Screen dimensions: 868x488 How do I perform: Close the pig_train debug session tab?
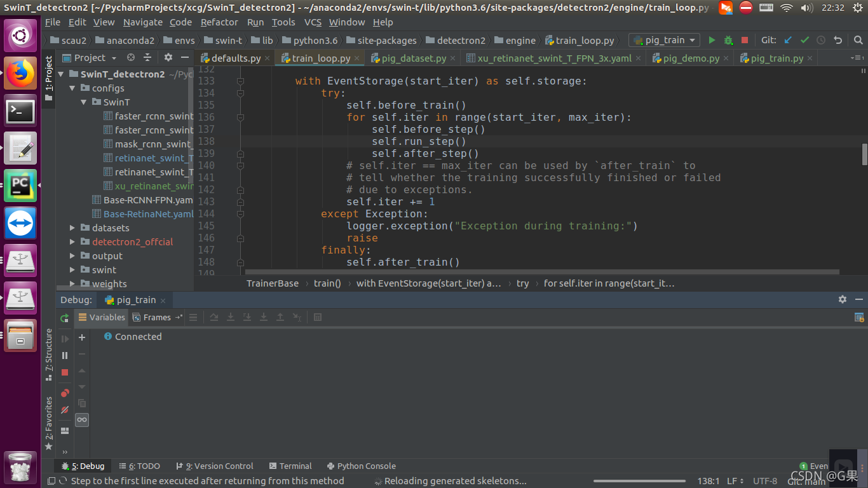163,301
